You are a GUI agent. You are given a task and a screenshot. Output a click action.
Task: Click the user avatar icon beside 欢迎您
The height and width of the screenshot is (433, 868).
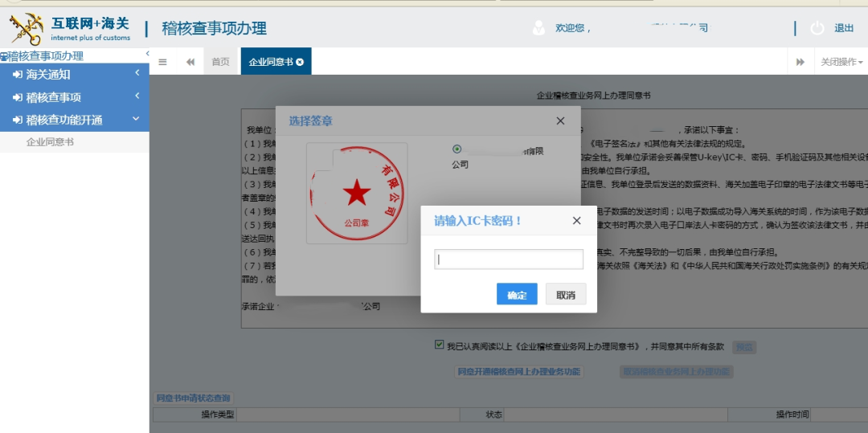tap(538, 27)
